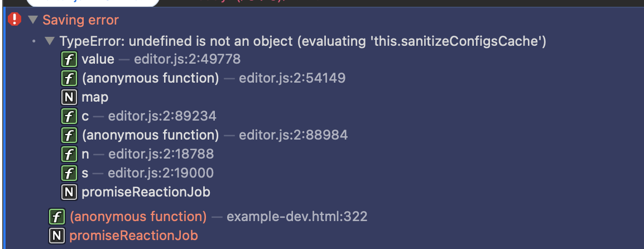Click native icon beside map
Screen dimensions: 644x249
pos(69,97)
